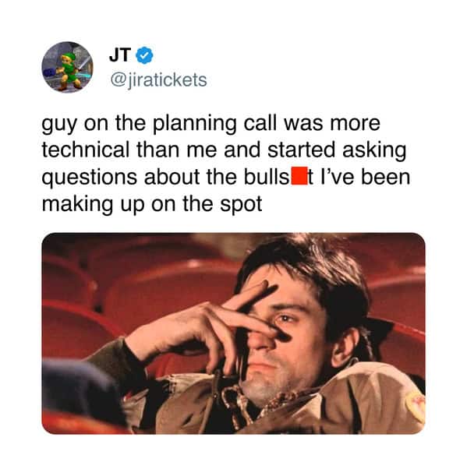Click the first tweet line starting 'guy on the'
467x476 pixels.
(211, 124)
